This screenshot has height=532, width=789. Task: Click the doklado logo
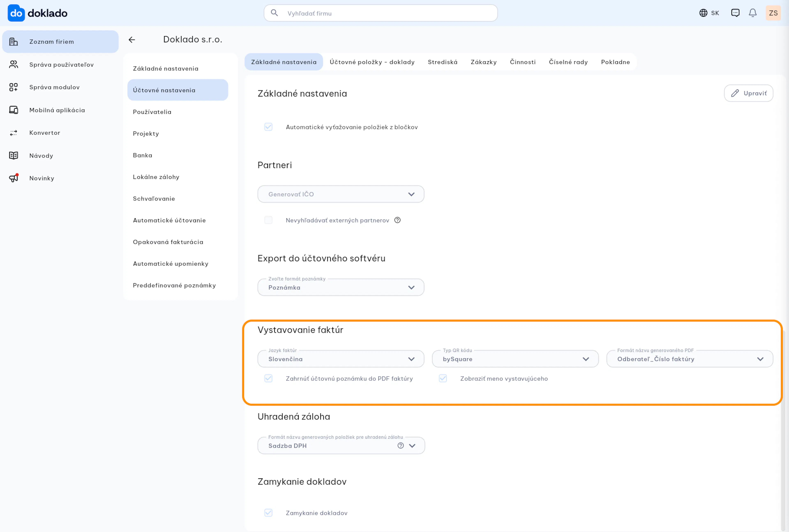click(x=38, y=13)
